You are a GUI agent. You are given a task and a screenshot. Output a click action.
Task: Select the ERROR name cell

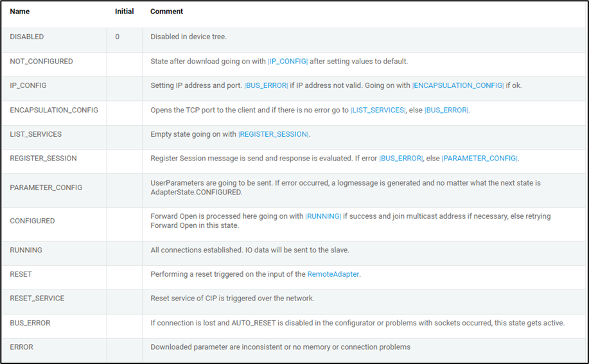point(21,347)
